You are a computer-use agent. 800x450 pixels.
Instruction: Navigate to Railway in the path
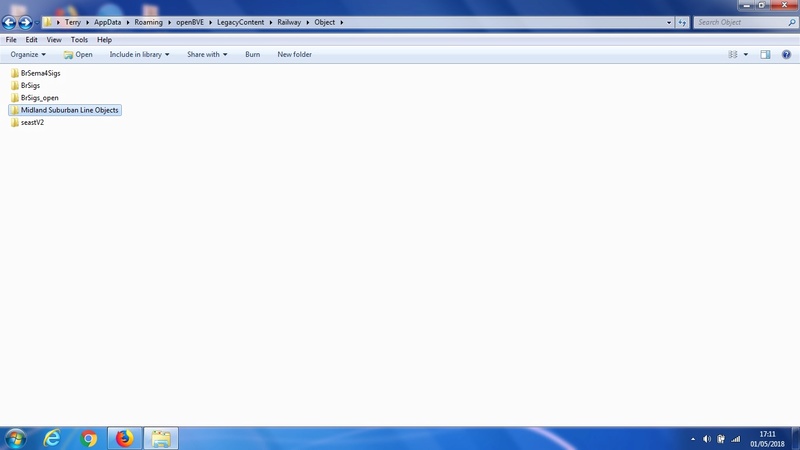point(289,22)
